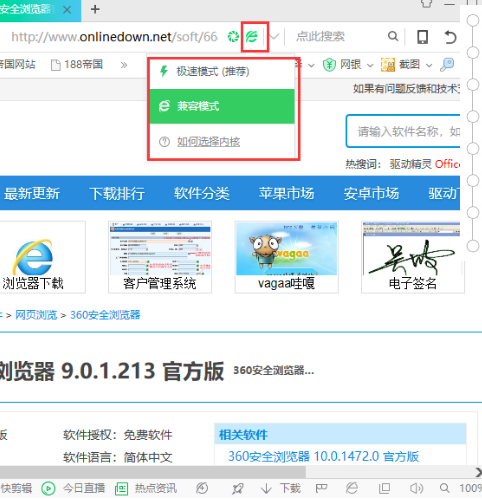Open the 188帝国 bookmark
This screenshot has width=482, height=500.
coord(77,64)
